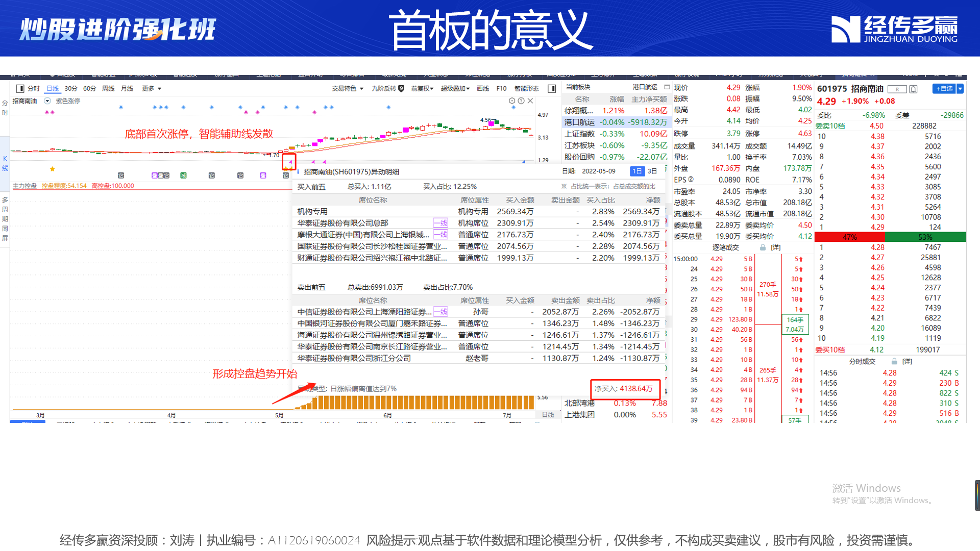Click the 画线 drawing tool button
980x551 pixels.
(483, 89)
